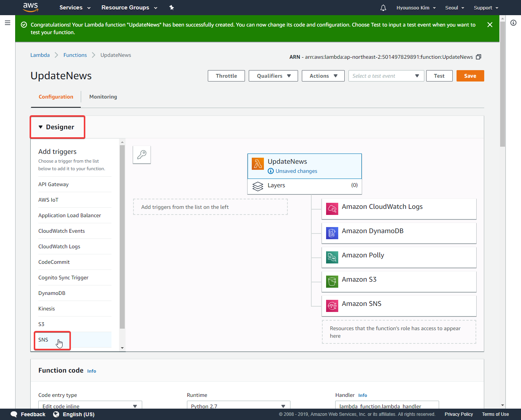Add the S3 trigger
Viewport: 521px width, 420px height.
click(x=75, y=324)
